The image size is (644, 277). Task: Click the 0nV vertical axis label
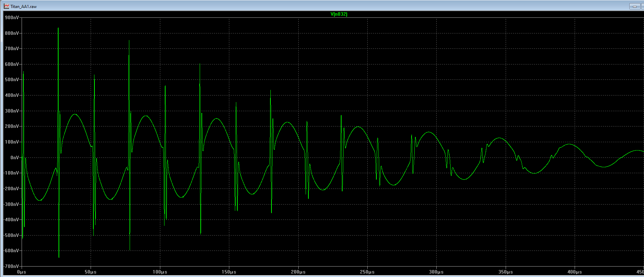(15, 157)
